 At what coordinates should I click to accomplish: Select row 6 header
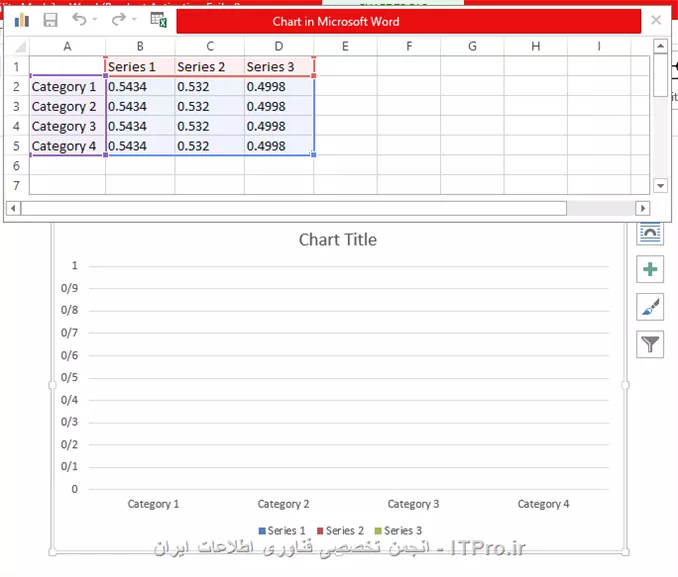(x=16, y=166)
